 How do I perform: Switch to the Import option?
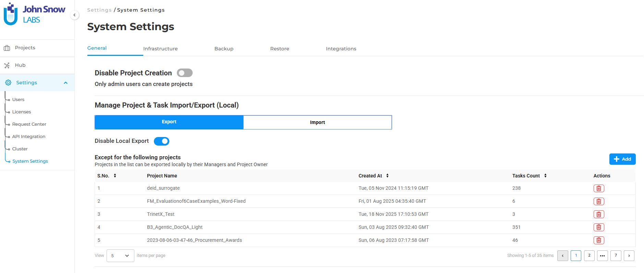coord(317,123)
